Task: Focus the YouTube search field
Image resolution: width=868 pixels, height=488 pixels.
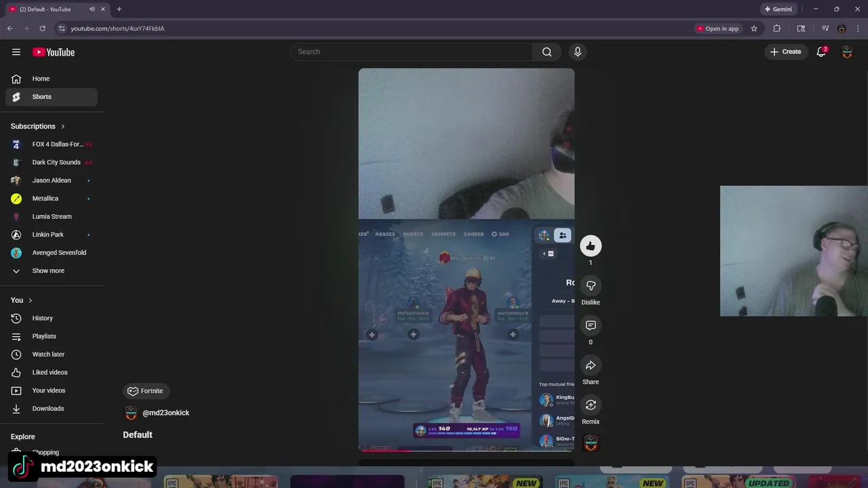Action: point(412,52)
